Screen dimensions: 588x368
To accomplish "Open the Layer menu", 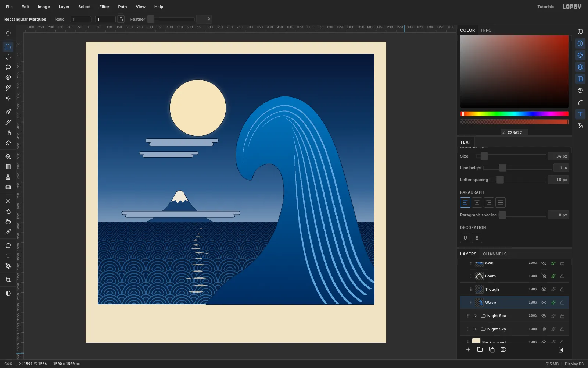I will [x=64, y=7].
